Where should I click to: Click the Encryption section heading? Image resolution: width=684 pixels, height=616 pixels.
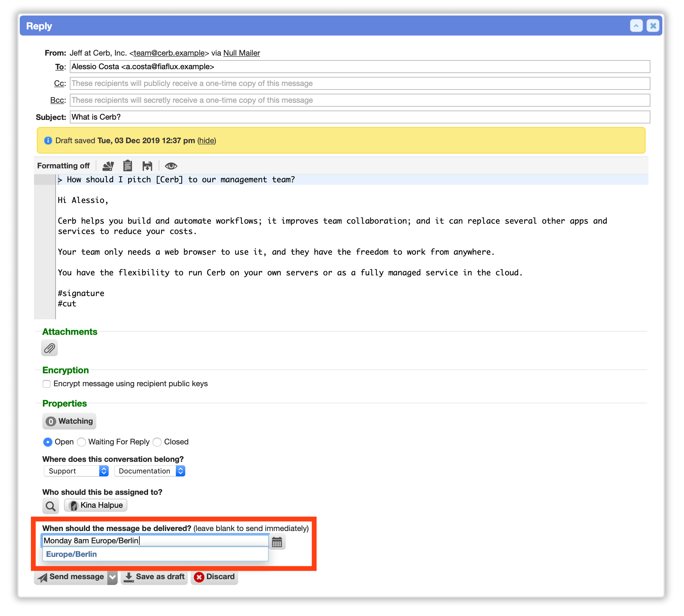point(66,370)
